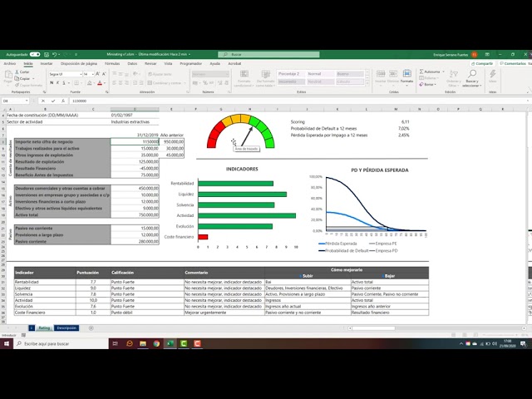Expand the Autosuma dropdown arrow

pyautogui.click(x=443, y=71)
